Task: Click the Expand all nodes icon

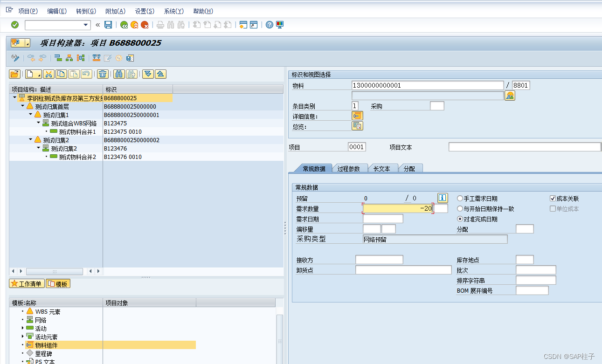Action: point(148,74)
